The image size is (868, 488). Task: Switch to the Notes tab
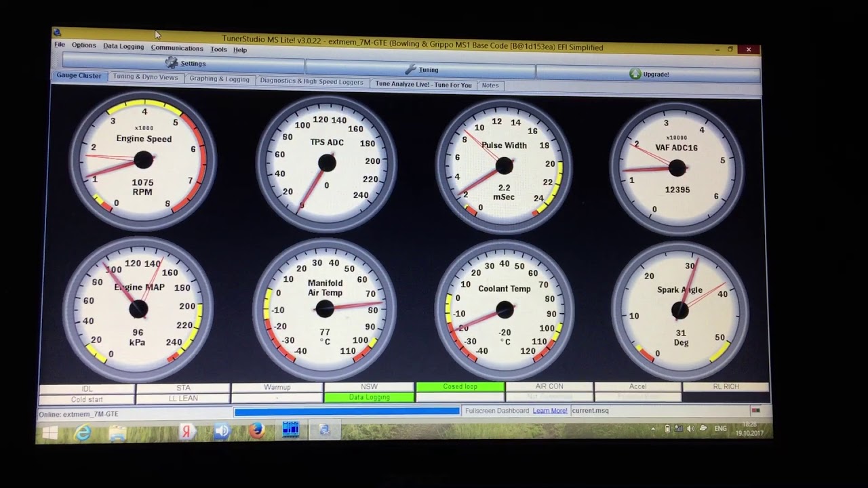coord(490,85)
